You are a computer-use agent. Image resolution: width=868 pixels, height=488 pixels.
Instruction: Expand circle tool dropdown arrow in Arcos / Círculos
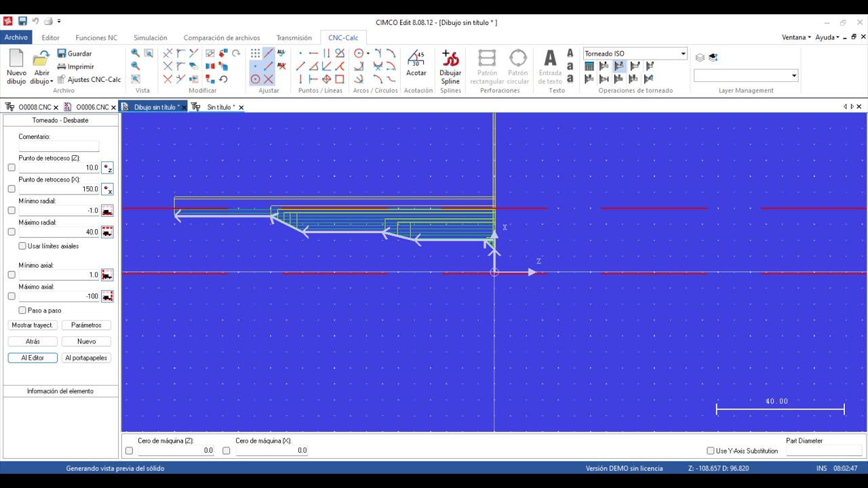(x=368, y=54)
